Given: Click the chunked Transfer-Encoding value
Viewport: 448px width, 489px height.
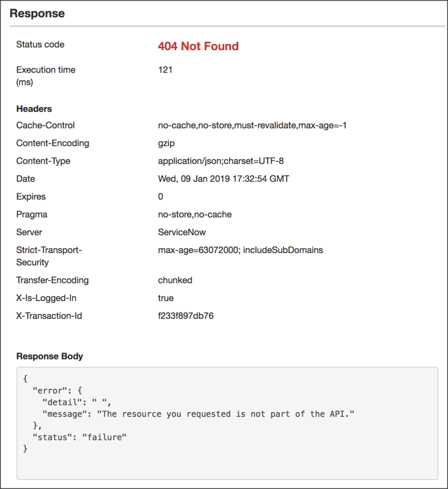Looking at the screenshot, I should click(x=175, y=281).
